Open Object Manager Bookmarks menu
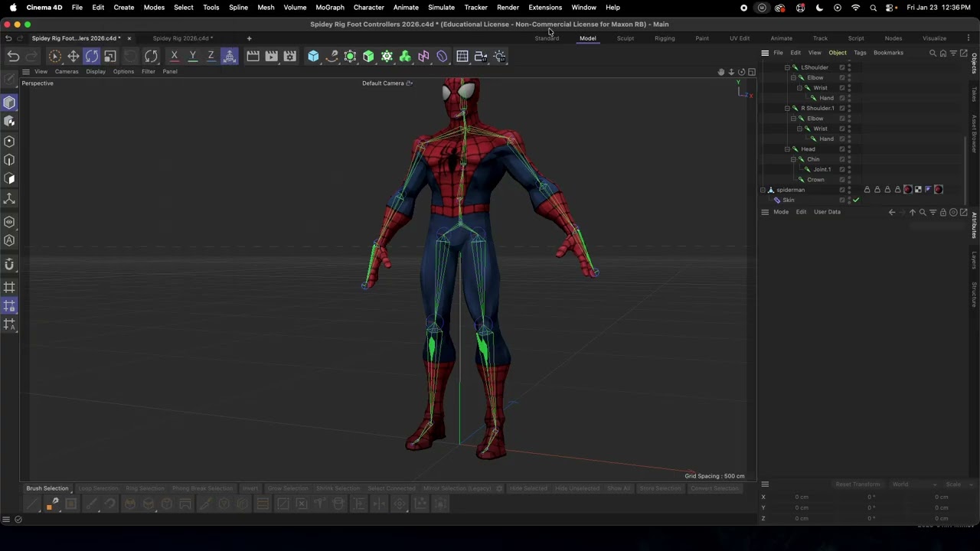Viewport: 980px width, 551px height. [889, 53]
